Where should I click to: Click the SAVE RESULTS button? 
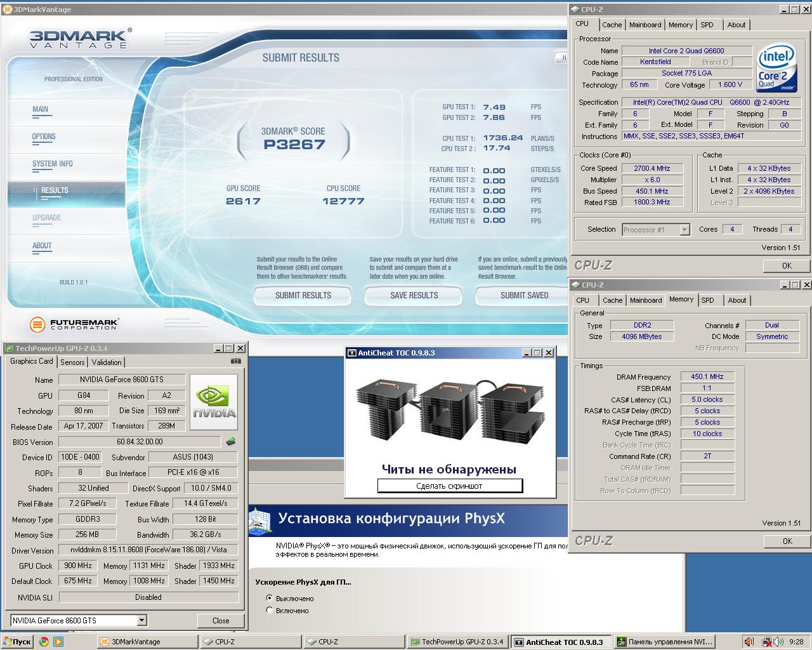414,295
